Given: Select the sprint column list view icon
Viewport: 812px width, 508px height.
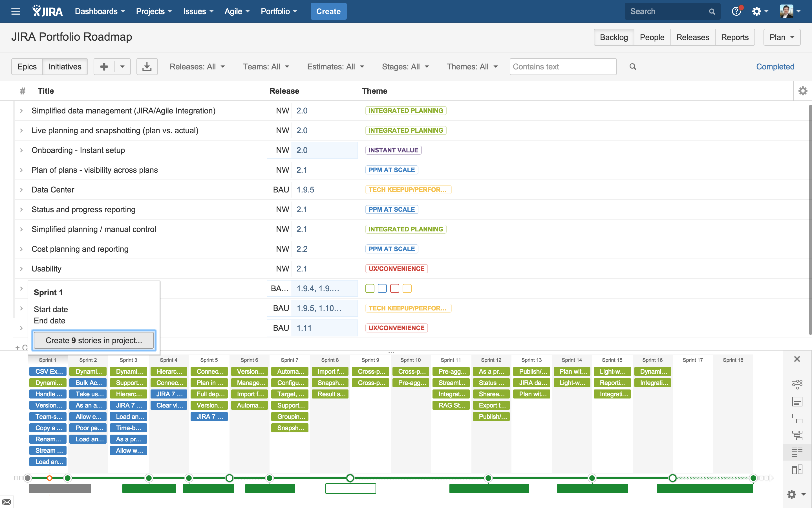Looking at the screenshot, I should pos(797,452).
